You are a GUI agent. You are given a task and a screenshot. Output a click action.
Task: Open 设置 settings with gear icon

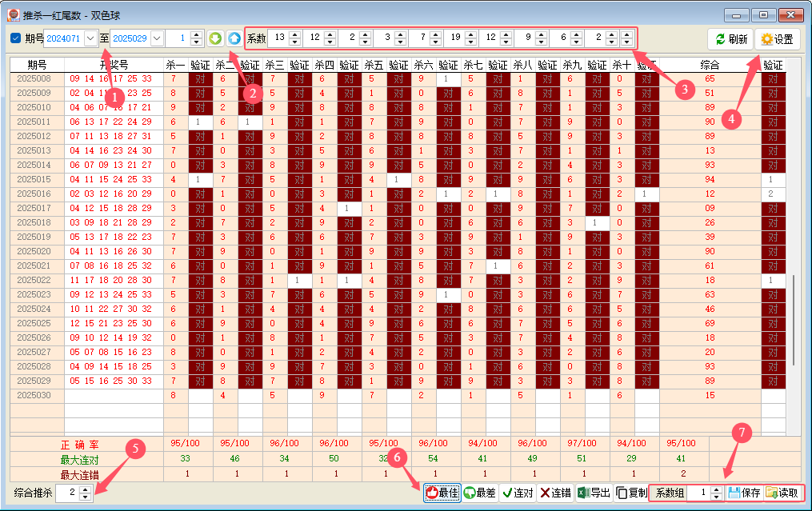coord(777,39)
